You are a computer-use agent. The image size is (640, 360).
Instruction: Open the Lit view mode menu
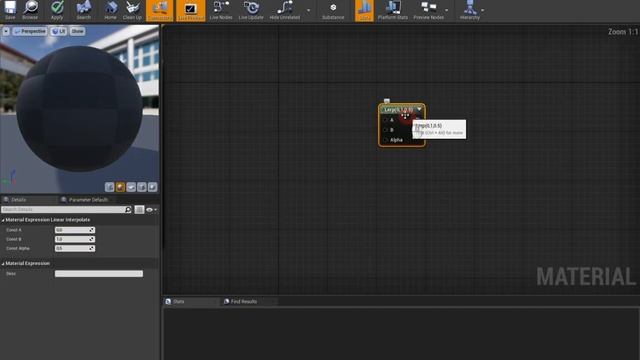[59, 31]
